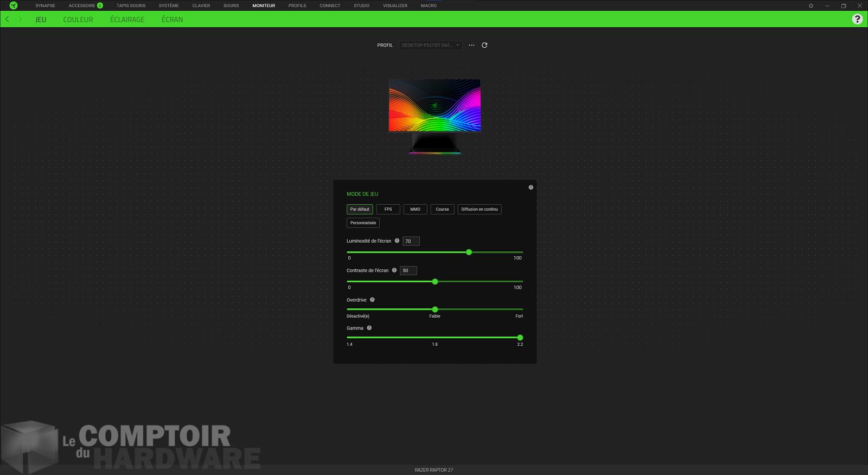Select the Diffusion en continu mode
The width and height of the screenshot is (868, 475).
(480, 209)
